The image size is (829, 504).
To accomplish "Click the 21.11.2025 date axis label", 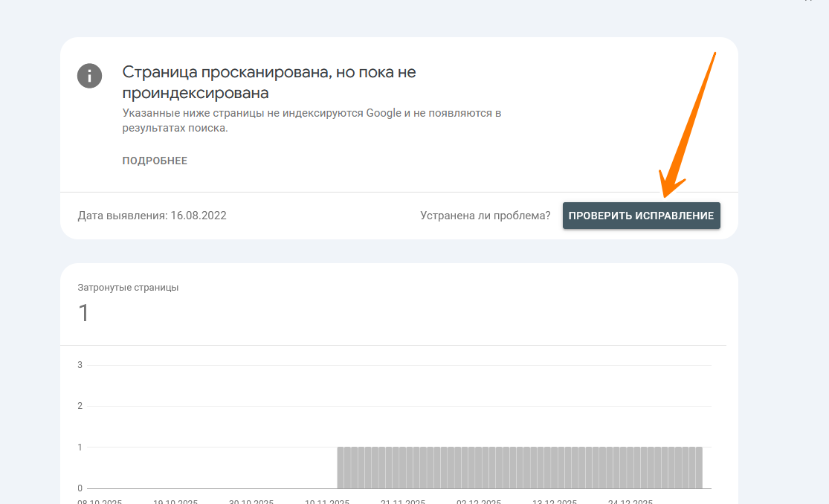I will point(402,501).
